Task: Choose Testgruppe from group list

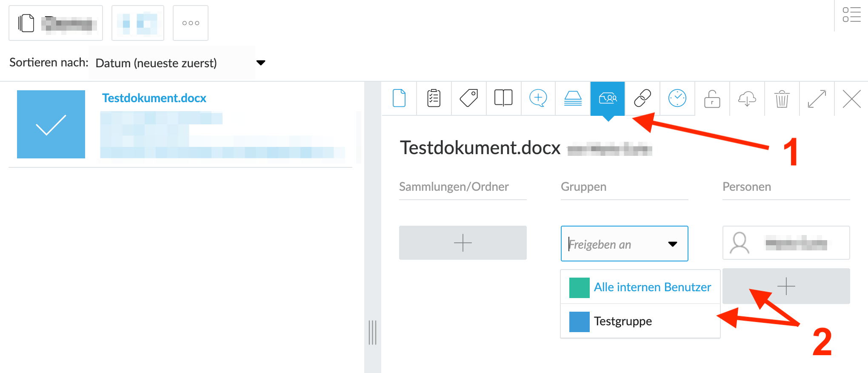Action: [640, 321]
